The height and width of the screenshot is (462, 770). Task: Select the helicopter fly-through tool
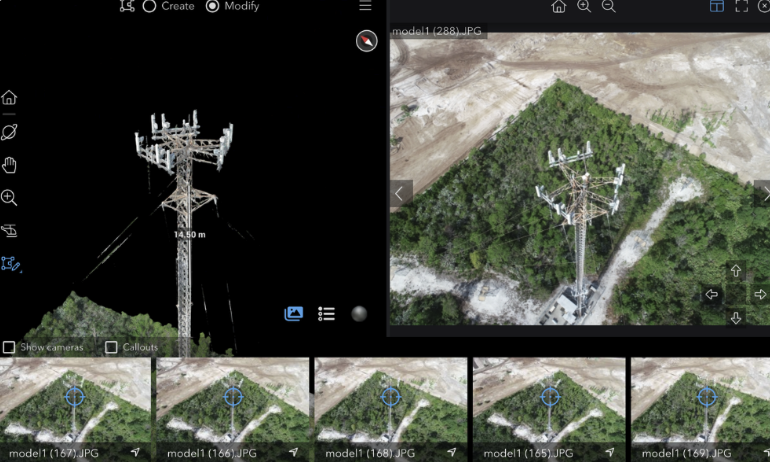[x=9, y=230]
